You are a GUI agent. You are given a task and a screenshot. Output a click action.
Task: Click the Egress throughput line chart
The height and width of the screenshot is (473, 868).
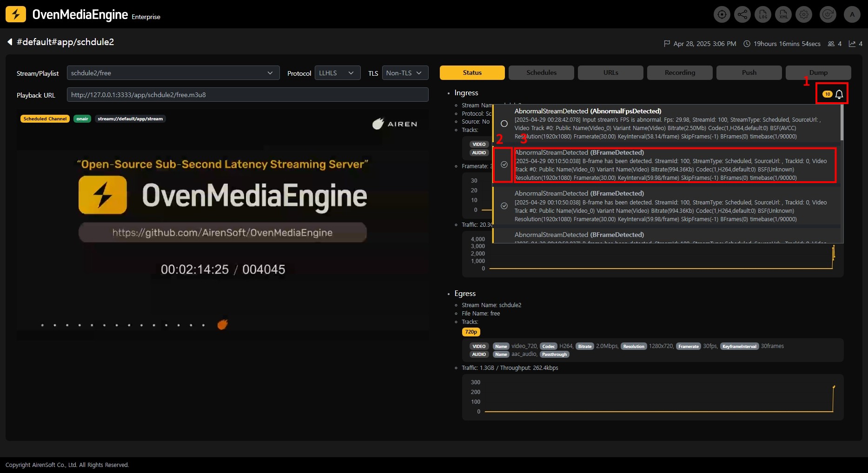tap(653, 397)
